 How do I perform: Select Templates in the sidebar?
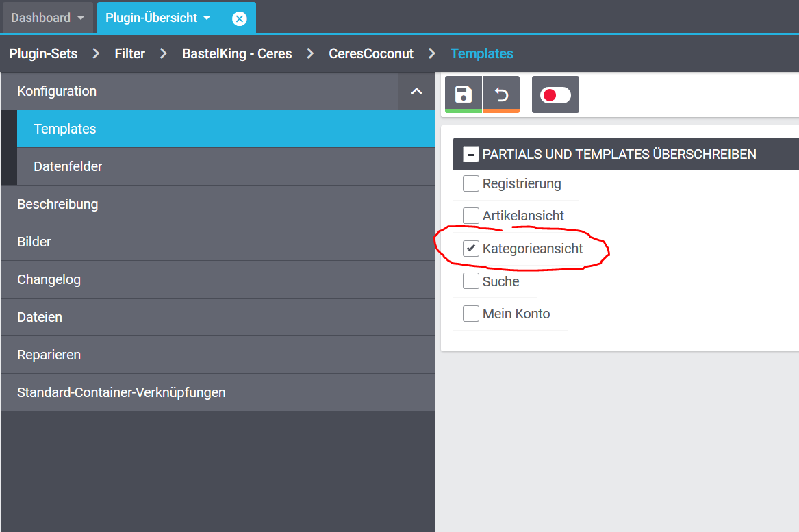(226, 129)
